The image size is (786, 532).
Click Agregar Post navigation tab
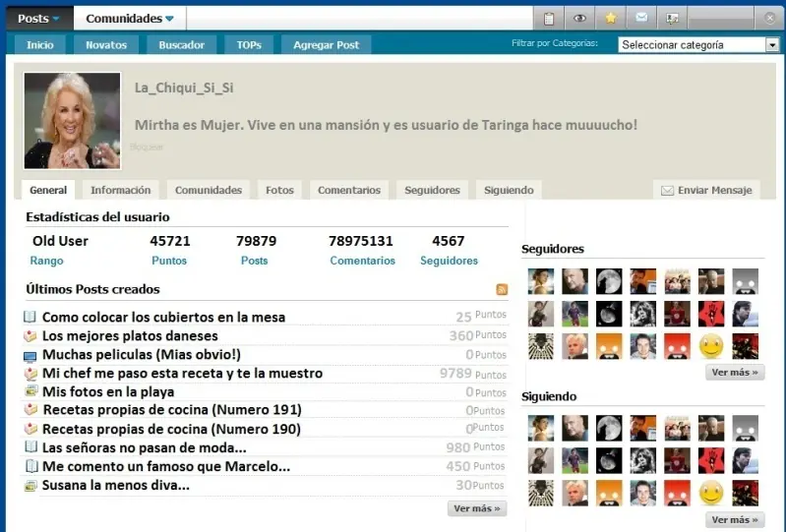[327, 45]
